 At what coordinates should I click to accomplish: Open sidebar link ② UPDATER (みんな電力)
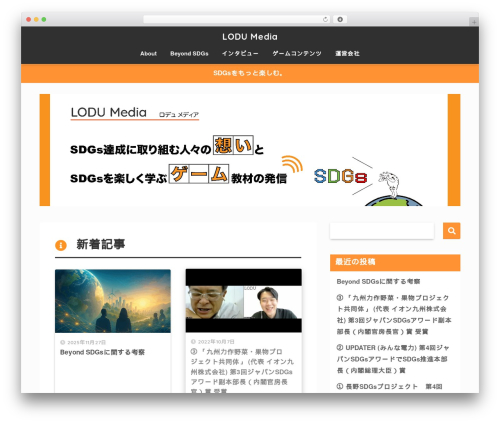pyautogui.click(x=393, y=359)
